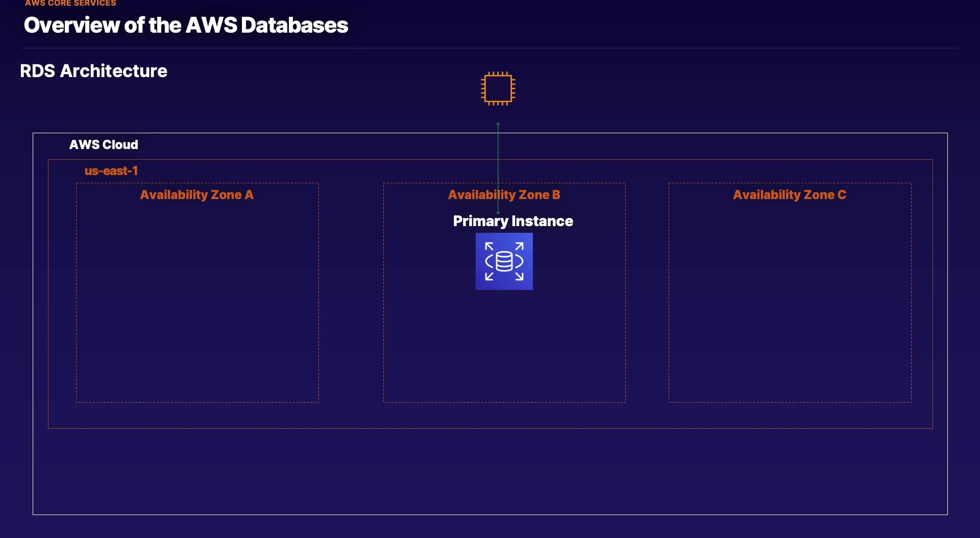Click the divider line under the title
The image size is (980, 538).
tap(490, 48)
